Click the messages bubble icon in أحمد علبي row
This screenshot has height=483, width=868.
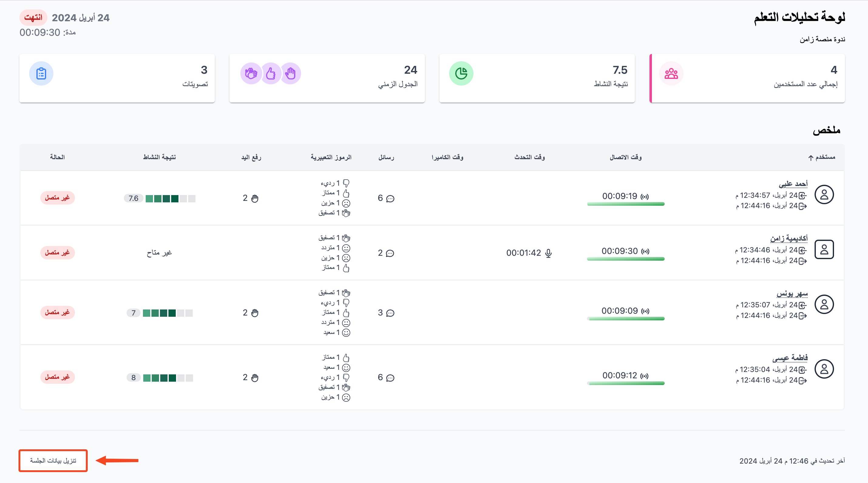click(390, 198)
